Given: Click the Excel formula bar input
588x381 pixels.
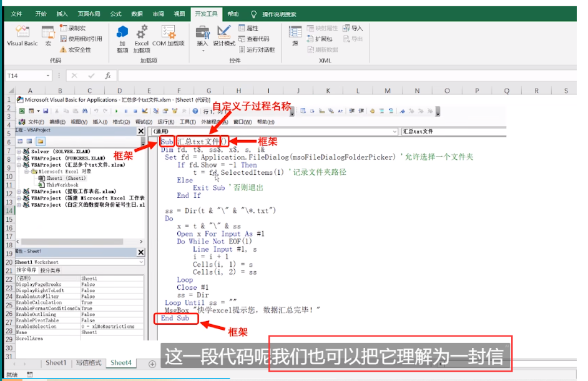Looking at the screenshot, I should (347, 76).
